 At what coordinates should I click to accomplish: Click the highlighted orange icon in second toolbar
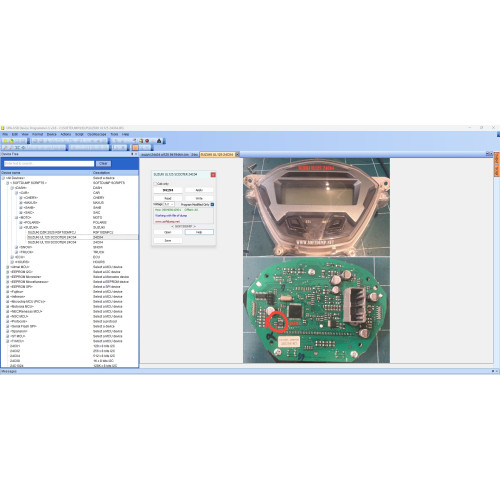tap(135, 147)
